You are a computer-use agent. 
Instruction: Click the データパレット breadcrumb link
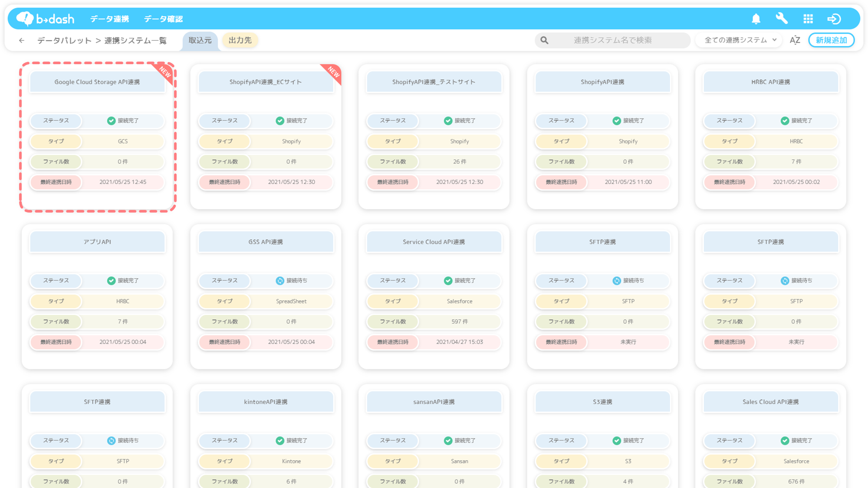coord(64,40)
